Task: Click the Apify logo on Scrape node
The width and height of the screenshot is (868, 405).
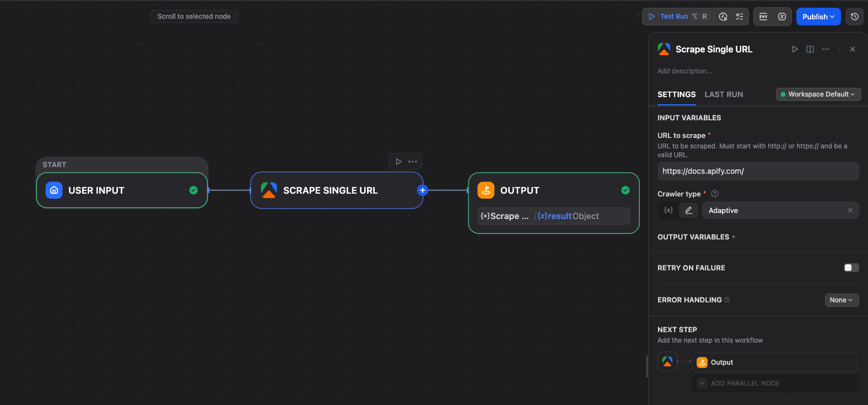Action: [269, 190]
